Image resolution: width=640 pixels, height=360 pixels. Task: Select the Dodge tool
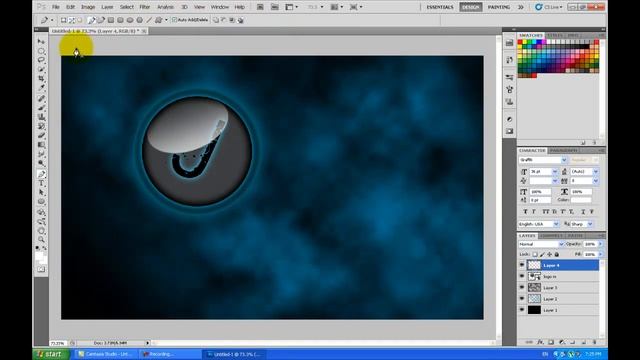pos(41,163)
